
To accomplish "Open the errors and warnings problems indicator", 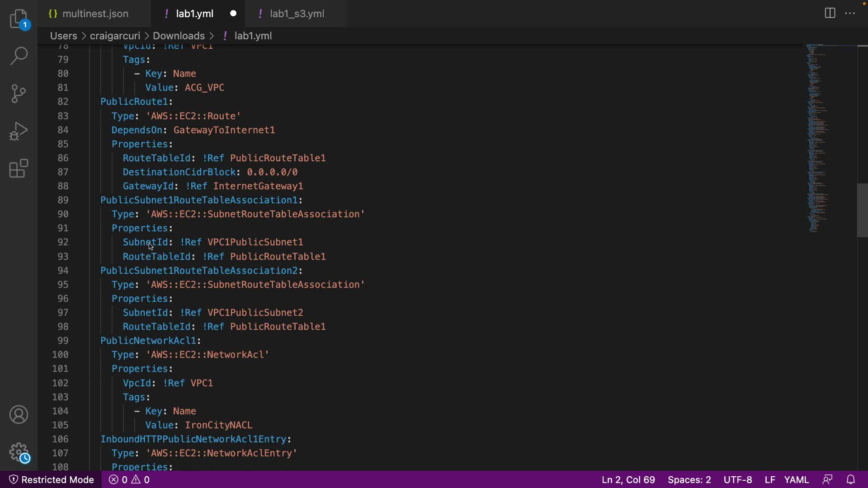I will tap(129, 479).
